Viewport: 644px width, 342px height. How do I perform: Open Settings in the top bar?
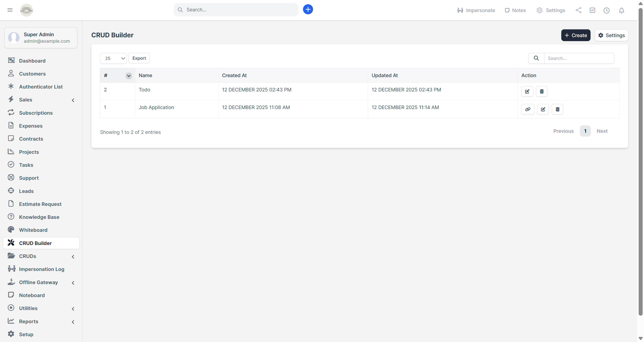[551, 10]
